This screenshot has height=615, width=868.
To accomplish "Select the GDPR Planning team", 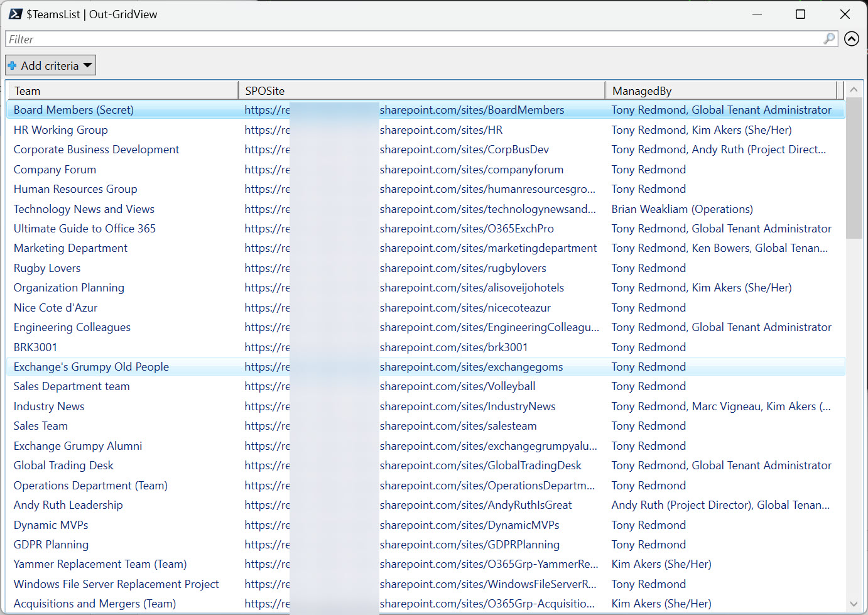I will pyautogui.click(x=51, y=545).
